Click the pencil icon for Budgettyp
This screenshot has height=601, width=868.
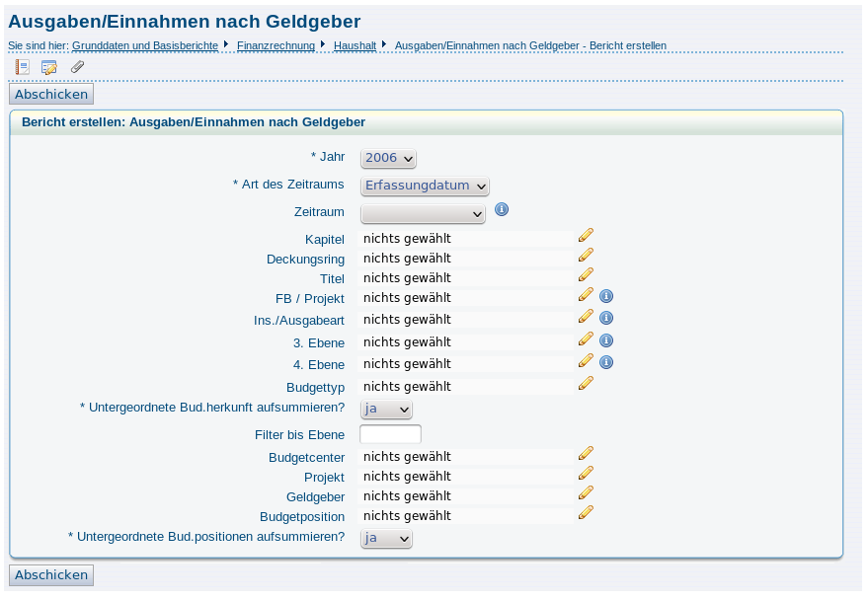tap(586, 383)
